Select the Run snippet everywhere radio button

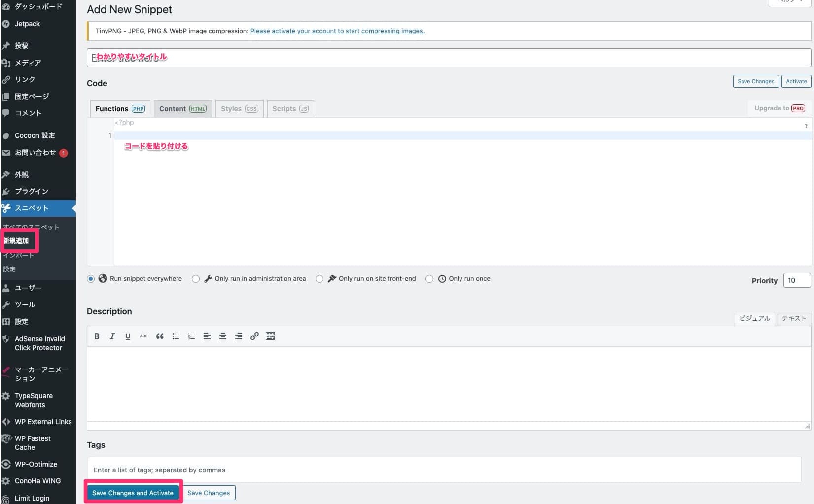[91, 278]
